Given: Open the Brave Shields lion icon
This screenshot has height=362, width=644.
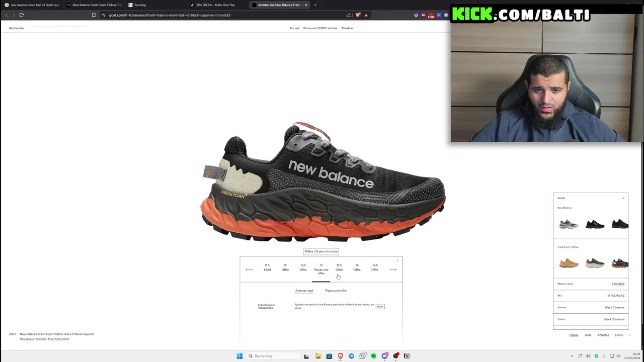Looking at the screenshot, I should coord(358,15).
